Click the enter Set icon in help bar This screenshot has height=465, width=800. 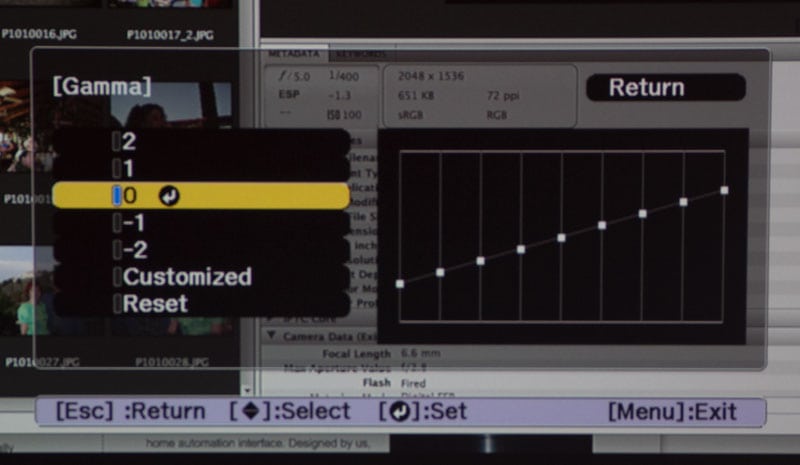click(399, 411)
